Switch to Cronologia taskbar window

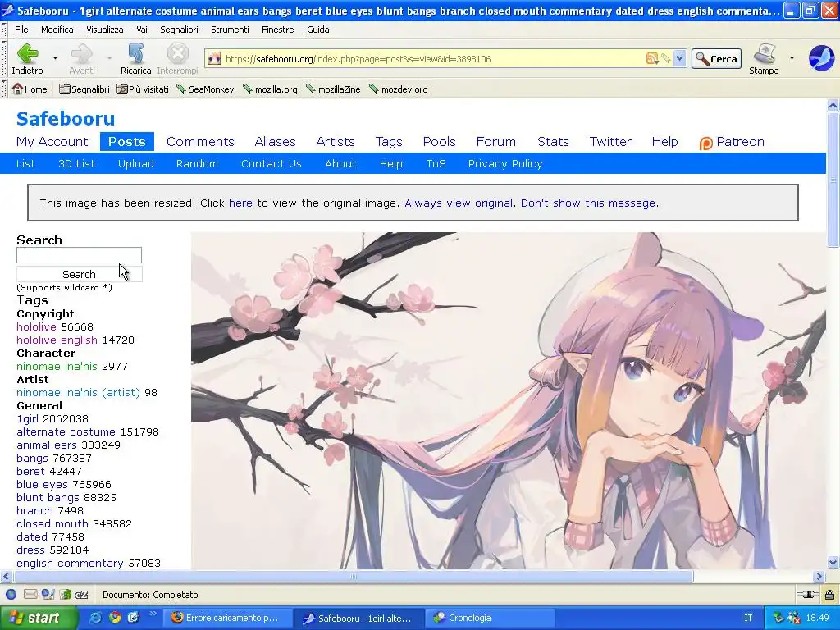[x=491, y=618]
